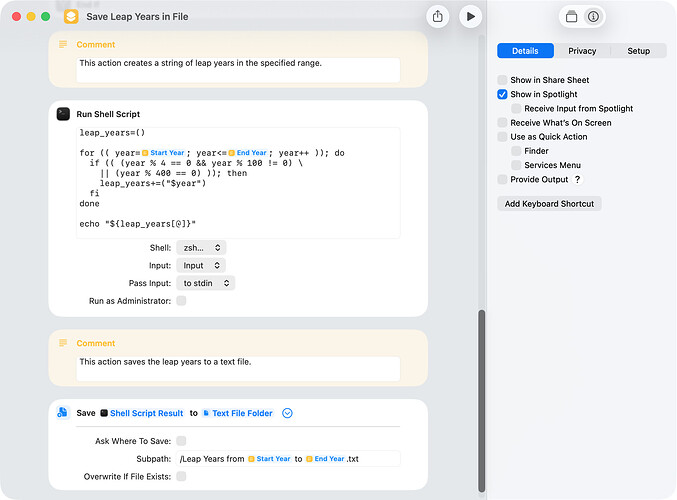This screenshot has height=500, width=677.
Task: Enable Receive What's On Screen
Action: [502, 123]
